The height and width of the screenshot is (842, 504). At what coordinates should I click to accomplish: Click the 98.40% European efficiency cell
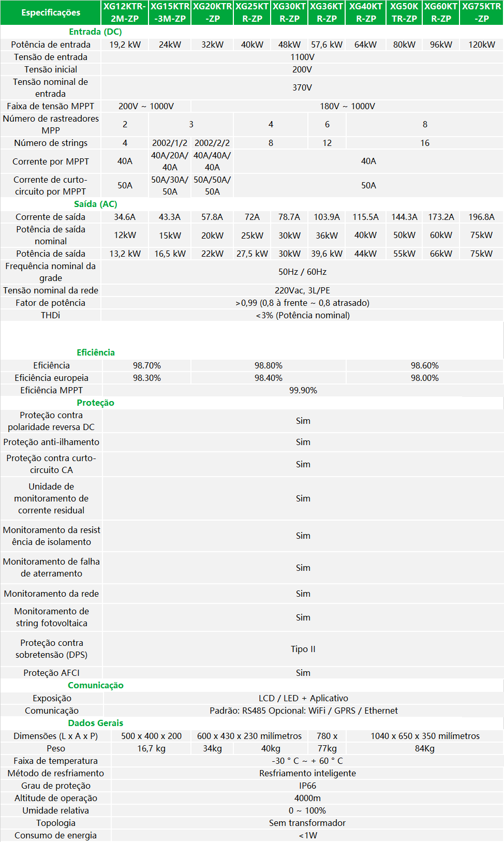[269, 378]
